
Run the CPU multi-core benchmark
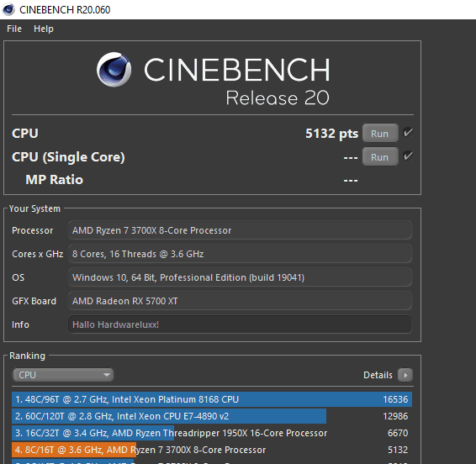pos(380,133)
